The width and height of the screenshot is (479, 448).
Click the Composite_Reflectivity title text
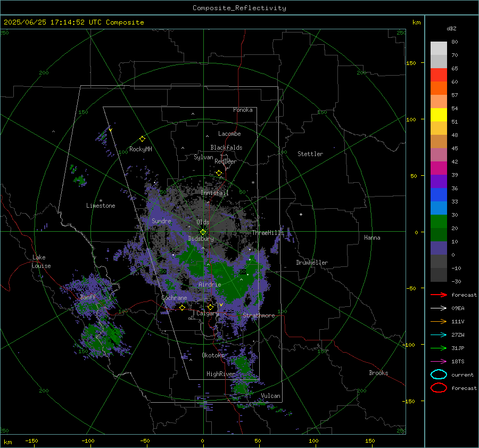pos(239,8)
